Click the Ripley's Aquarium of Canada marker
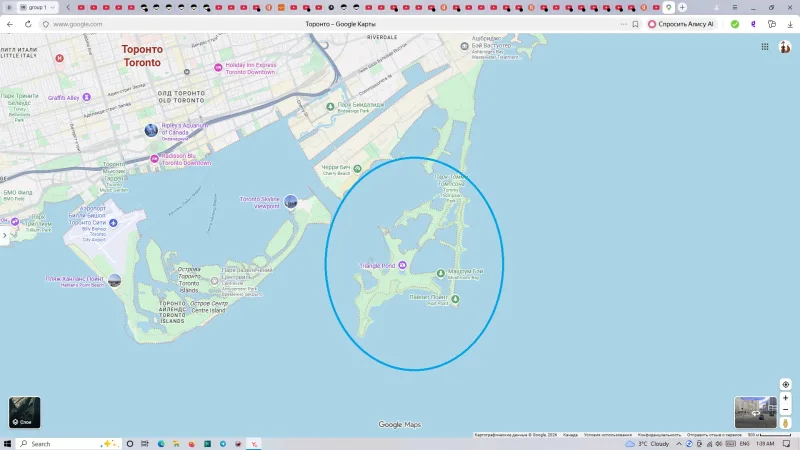 point(151,130)
